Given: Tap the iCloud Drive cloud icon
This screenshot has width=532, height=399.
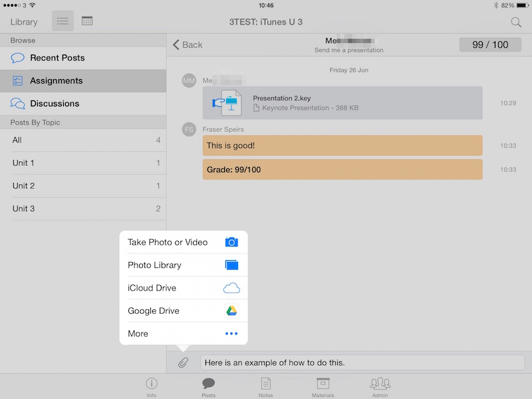Looking at the screenshot, I should tap(232, 288).
